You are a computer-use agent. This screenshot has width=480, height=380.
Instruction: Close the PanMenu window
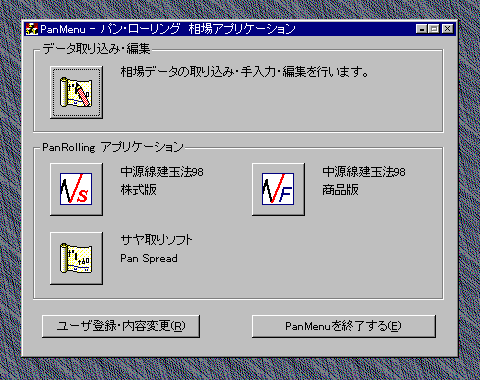(448, 29)
